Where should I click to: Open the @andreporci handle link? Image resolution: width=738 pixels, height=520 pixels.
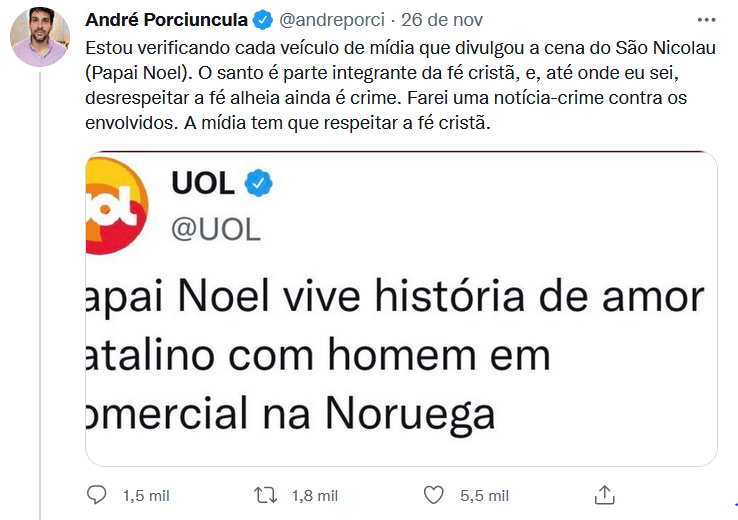pos(327,19)
